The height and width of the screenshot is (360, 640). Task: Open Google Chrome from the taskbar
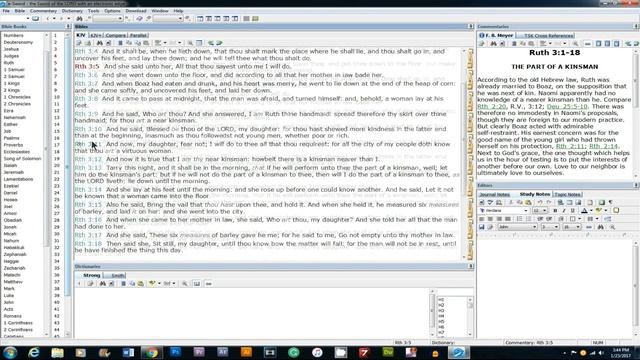click(x=152, y=353)
